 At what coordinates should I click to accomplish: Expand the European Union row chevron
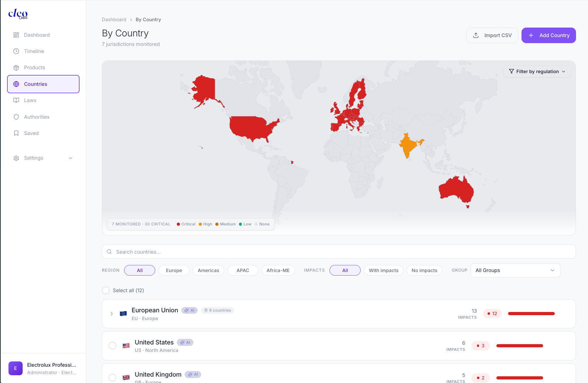click(x=111, y=314)
